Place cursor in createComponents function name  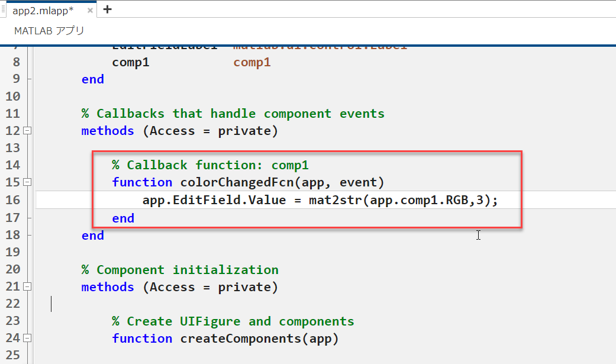point(255,339)
